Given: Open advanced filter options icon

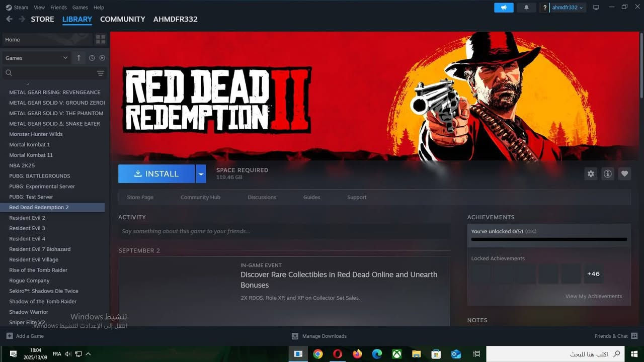Looking at the screenshot, I should (101, 73).
